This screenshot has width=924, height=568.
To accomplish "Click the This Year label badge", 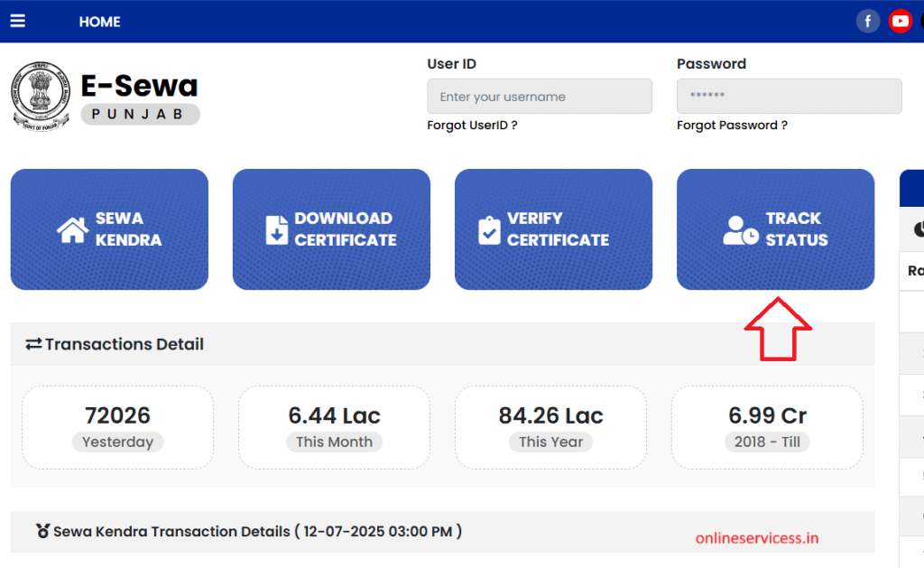I will coord(551,442).
